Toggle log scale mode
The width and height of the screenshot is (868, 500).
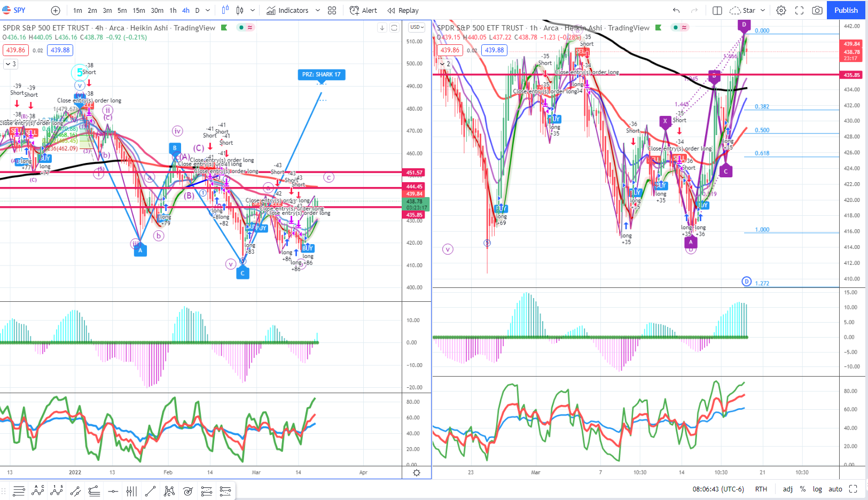817,489
